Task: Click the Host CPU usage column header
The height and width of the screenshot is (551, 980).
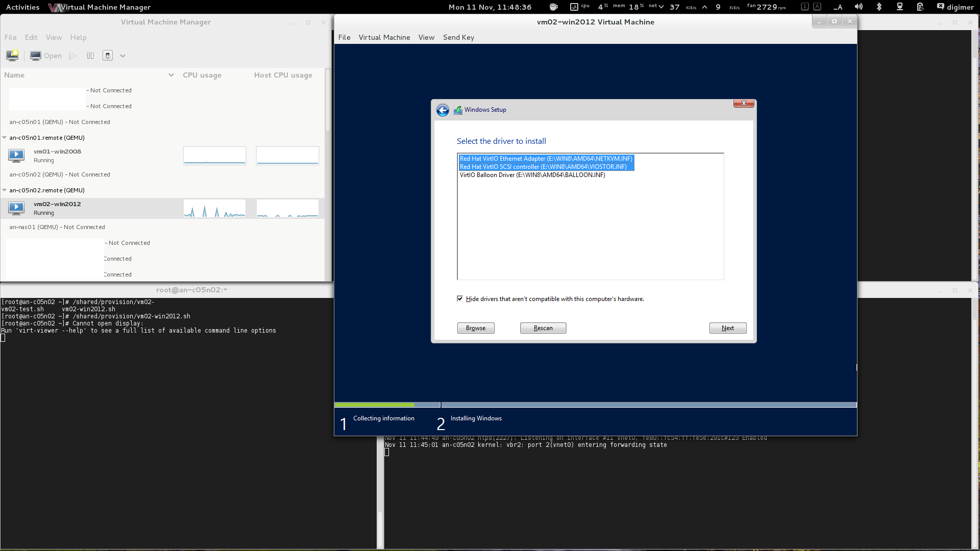Action: pos(283,75)
